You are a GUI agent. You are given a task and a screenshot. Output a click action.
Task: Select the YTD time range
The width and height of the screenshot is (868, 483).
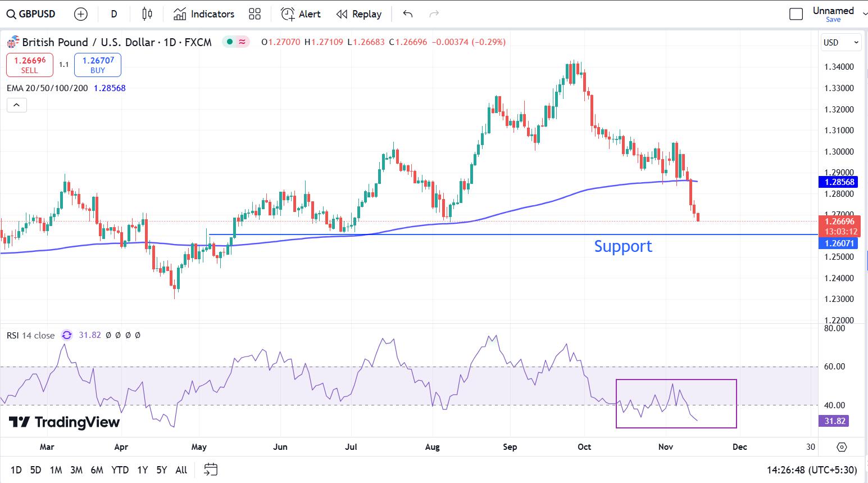coord(120,470)
